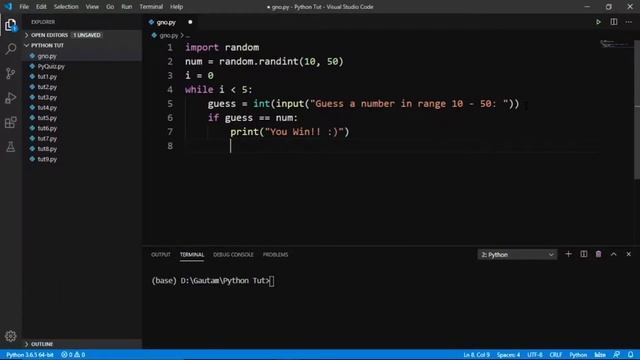640x360 pixels.
Task: Focus the terminal prompt line
Action: 213,281
